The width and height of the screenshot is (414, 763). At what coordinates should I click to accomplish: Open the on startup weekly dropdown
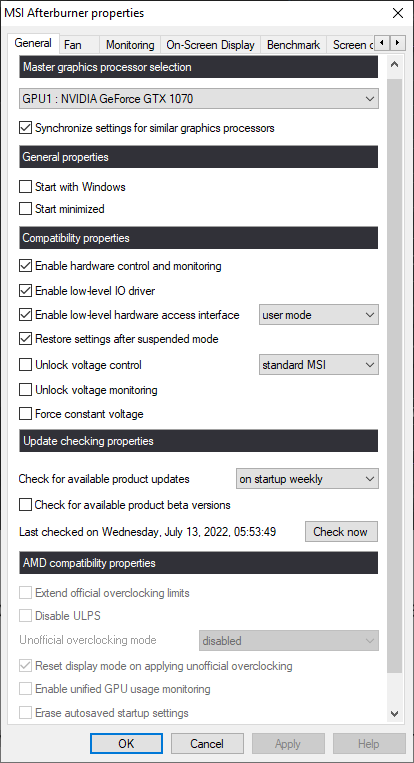click(307, 479)
